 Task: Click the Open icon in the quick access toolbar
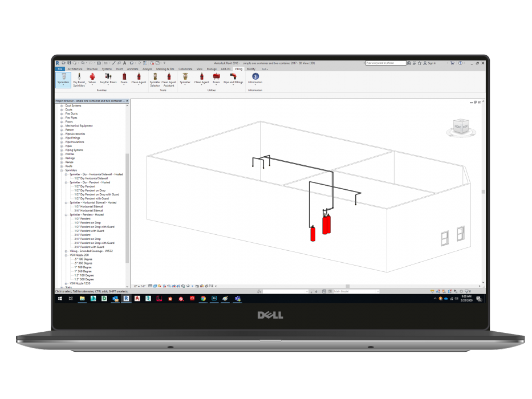[x=63, y=63]
